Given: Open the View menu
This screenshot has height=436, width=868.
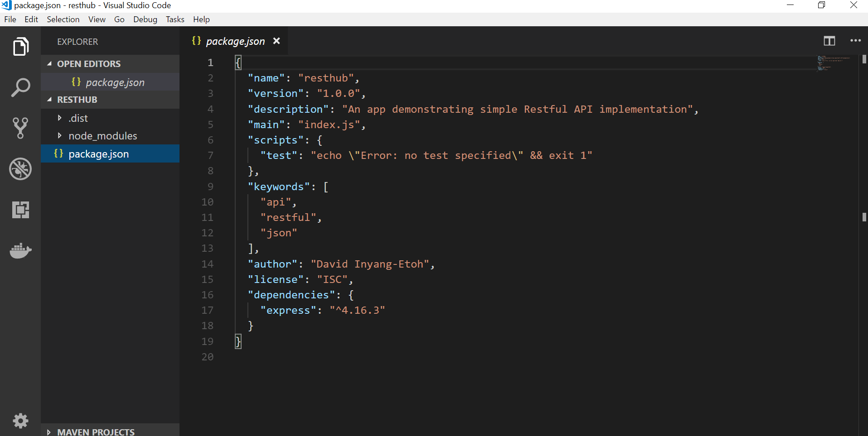Looking at the screenshot, I should [97, 19].
